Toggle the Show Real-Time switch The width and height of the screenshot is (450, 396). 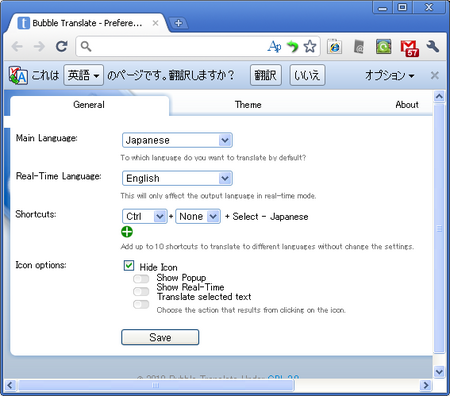(141, 292)
